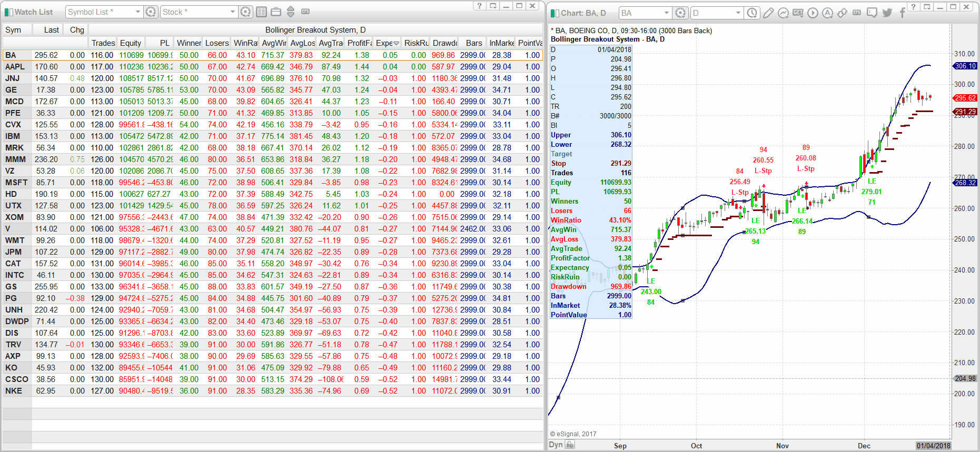Click the EFS icon in Chart toolbar
Screen dimensions: 980x452
[857, 13]
